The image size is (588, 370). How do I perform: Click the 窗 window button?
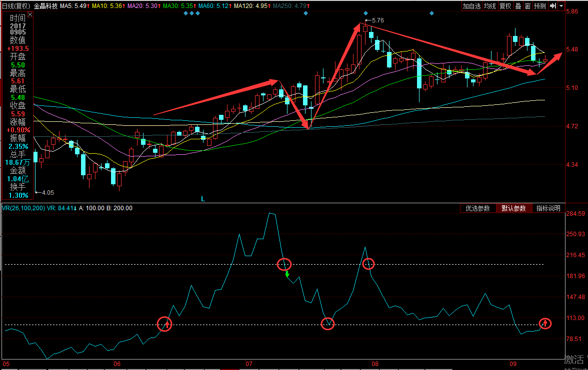(527, 6)
